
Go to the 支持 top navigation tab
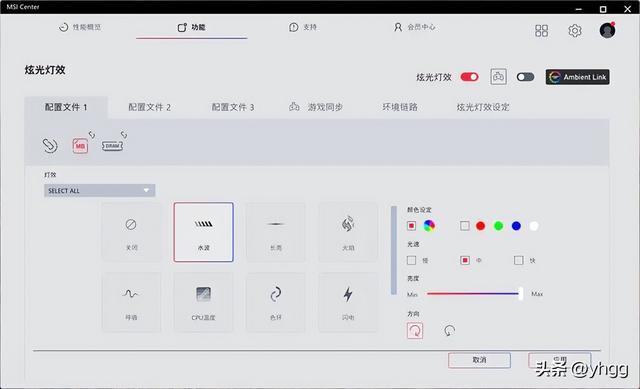(303, 27)
